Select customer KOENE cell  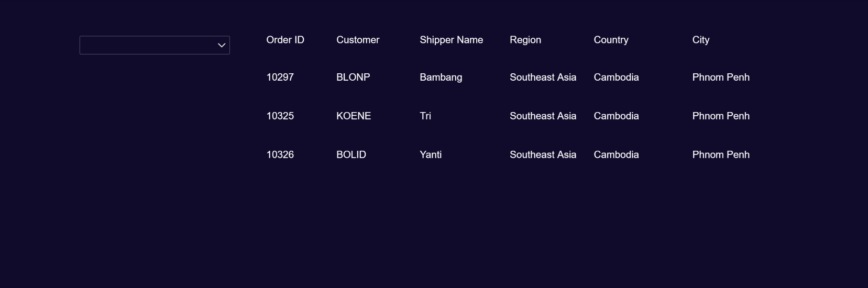[354, 116]
